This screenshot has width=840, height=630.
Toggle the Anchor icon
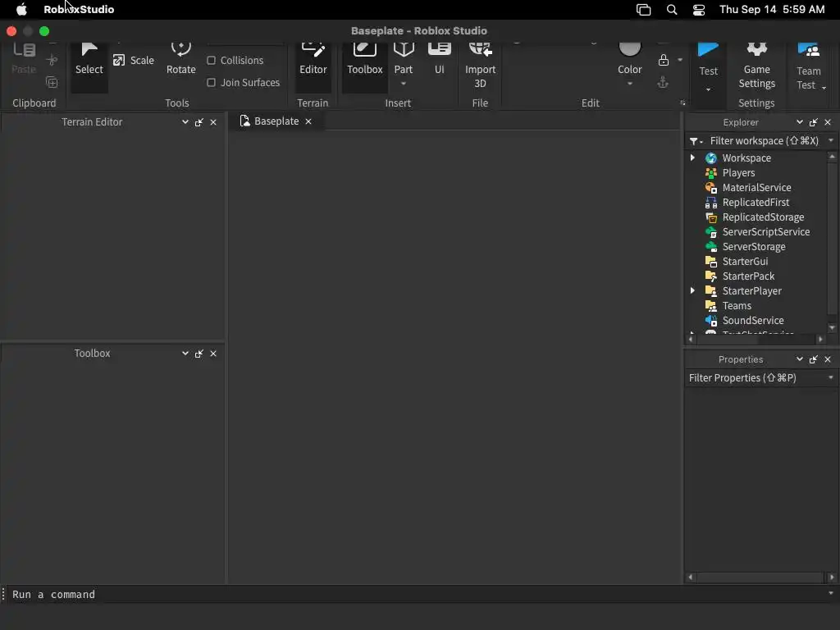663,83
